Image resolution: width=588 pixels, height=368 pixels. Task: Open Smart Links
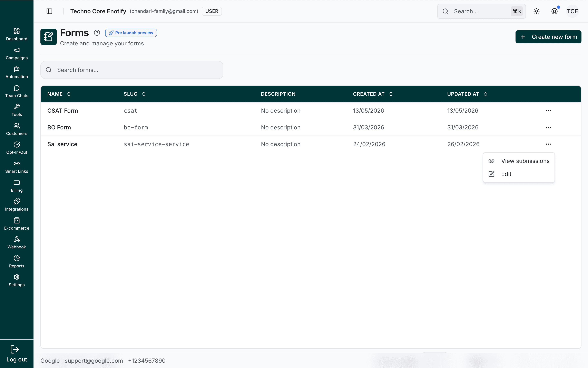click(17, 167)
